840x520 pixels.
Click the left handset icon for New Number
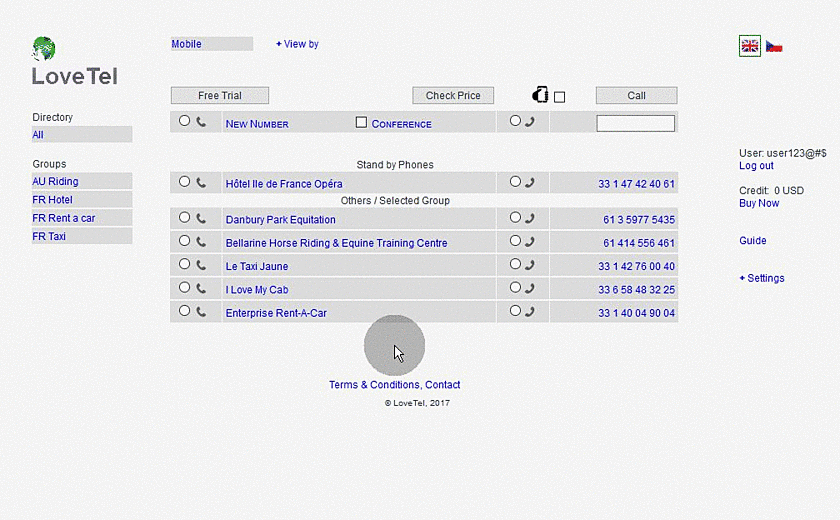201,122
